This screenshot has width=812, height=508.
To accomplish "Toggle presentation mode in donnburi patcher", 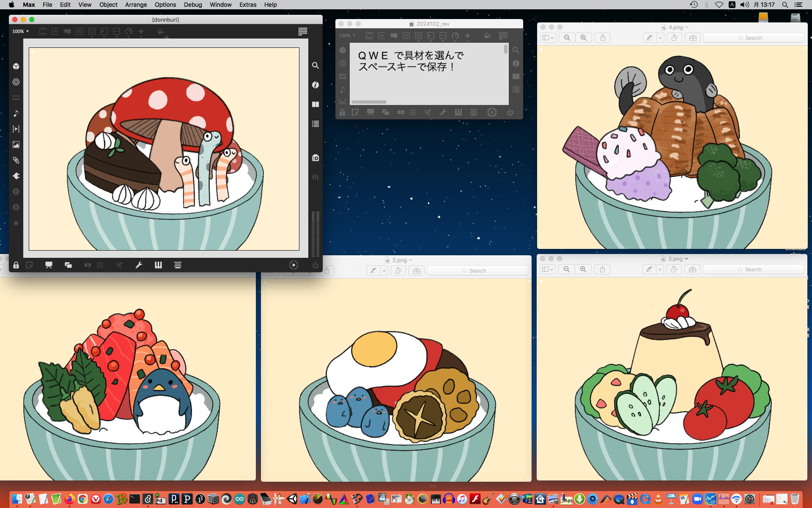I will (49, 265).
